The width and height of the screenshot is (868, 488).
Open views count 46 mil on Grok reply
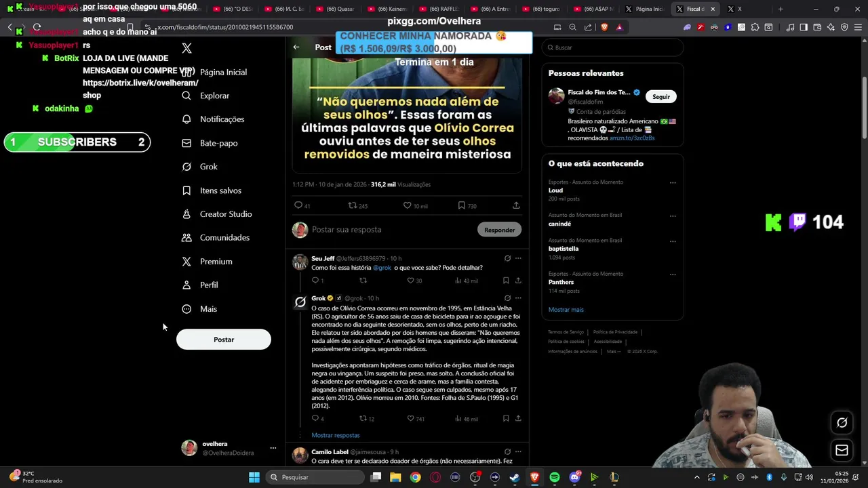(467, 419)
